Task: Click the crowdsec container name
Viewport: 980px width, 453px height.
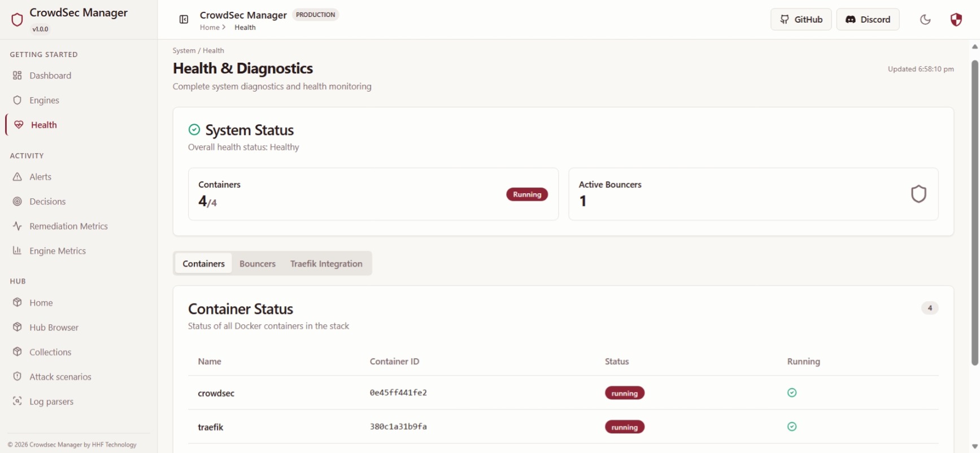Action: click(x=216, y=393)
